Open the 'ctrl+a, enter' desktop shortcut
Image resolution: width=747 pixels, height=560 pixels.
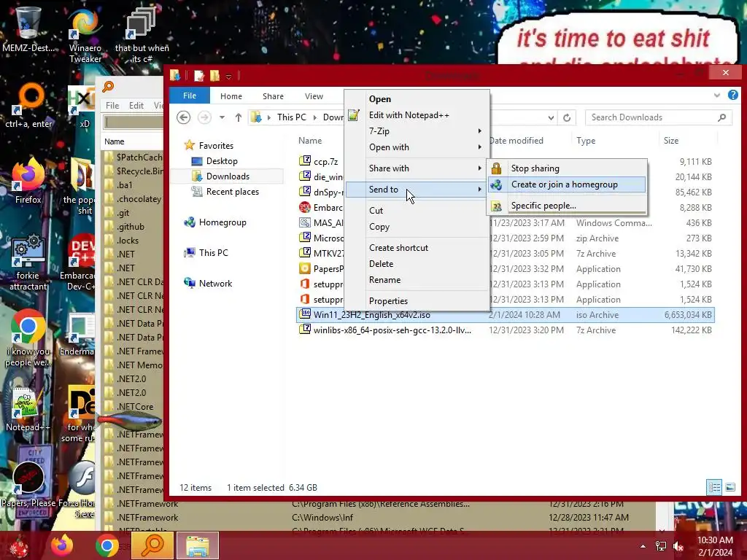point(28,106)
